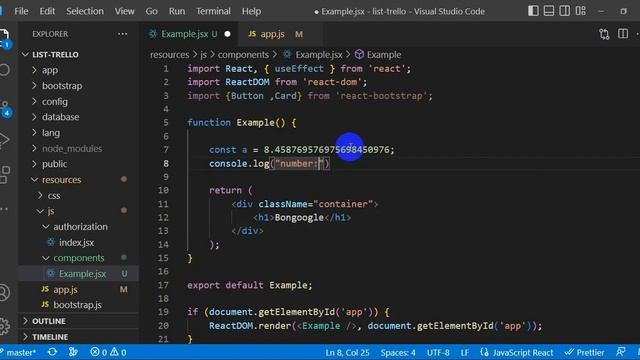The height and width of the screenshot is (360, 640).
Task: Open the Explorer view in activity bar
Action: click(x=4, y=38)
